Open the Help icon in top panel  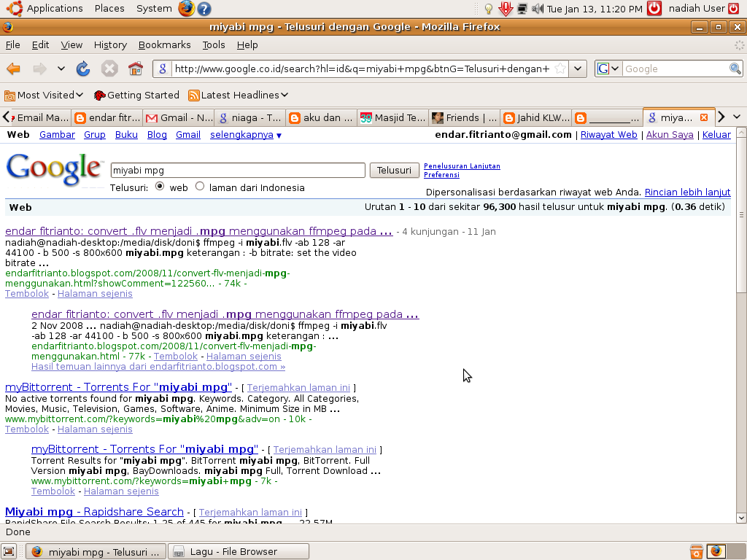pos(204,8)
